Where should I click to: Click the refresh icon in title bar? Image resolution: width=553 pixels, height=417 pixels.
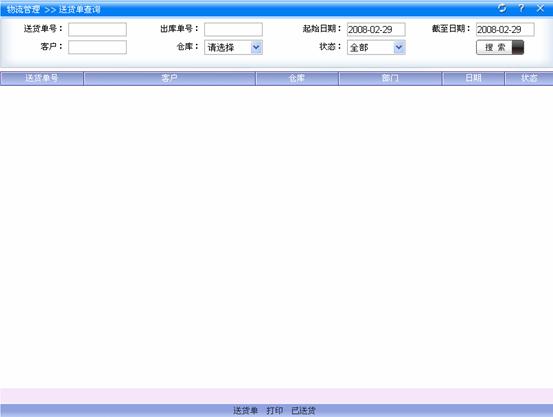(x=502, y=8)
